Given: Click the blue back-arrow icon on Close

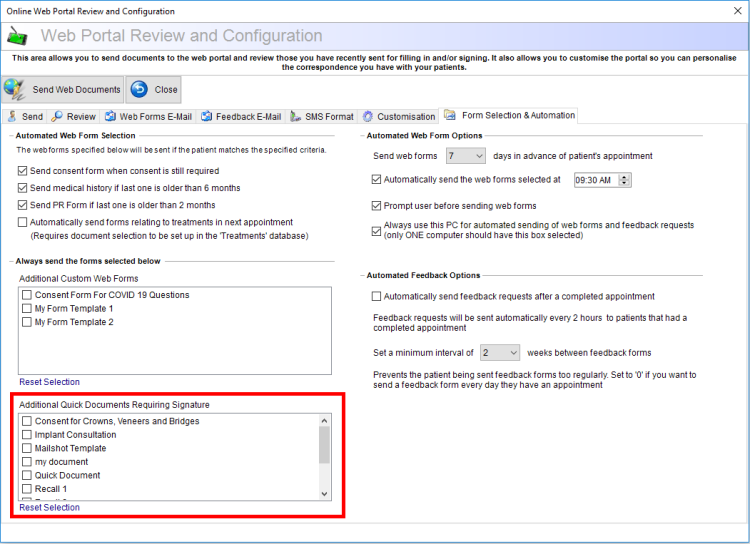Looking at the screenshot, I should coord(139,89).
